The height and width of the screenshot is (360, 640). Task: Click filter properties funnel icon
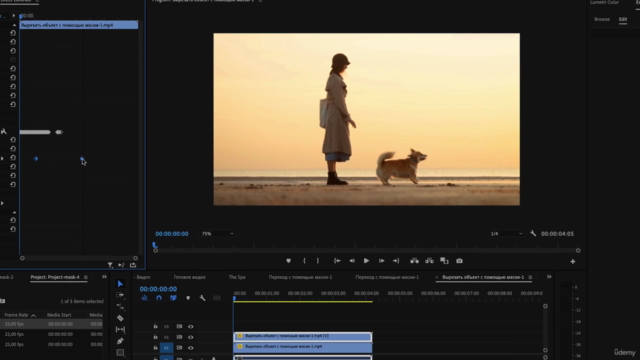[x=110, y=265]
